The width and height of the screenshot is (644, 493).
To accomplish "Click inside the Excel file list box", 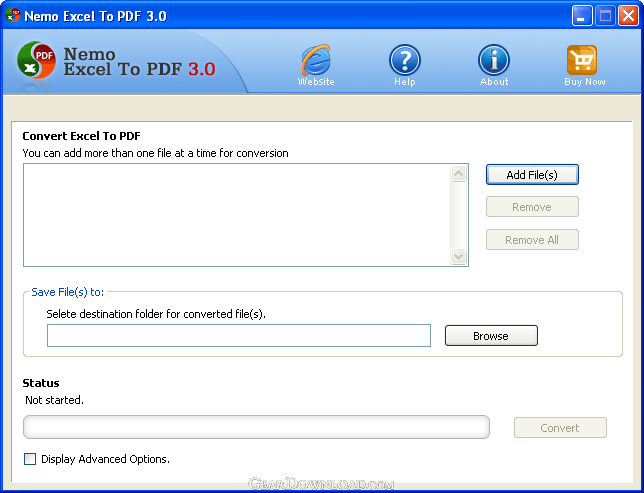I will 237,215.
